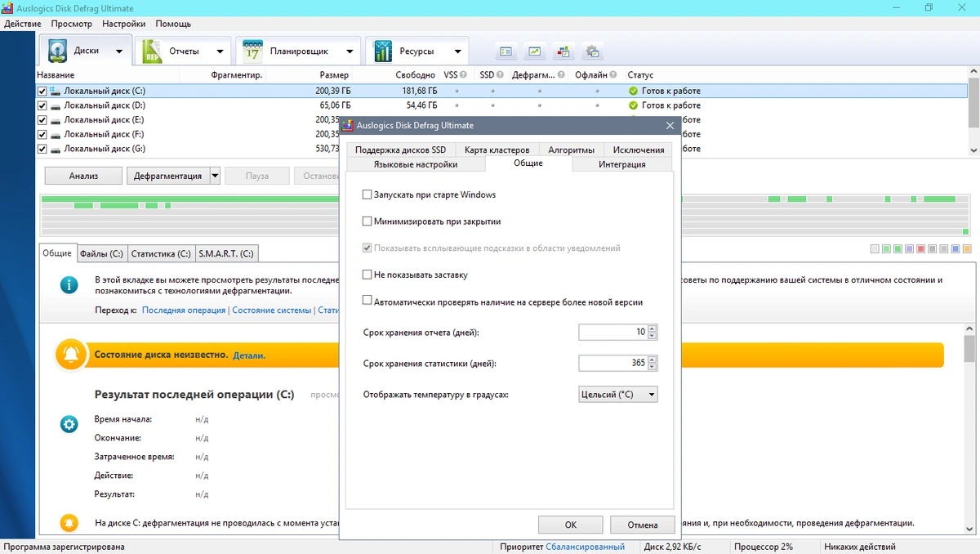Switch to Языковые настройки tab

416,164
